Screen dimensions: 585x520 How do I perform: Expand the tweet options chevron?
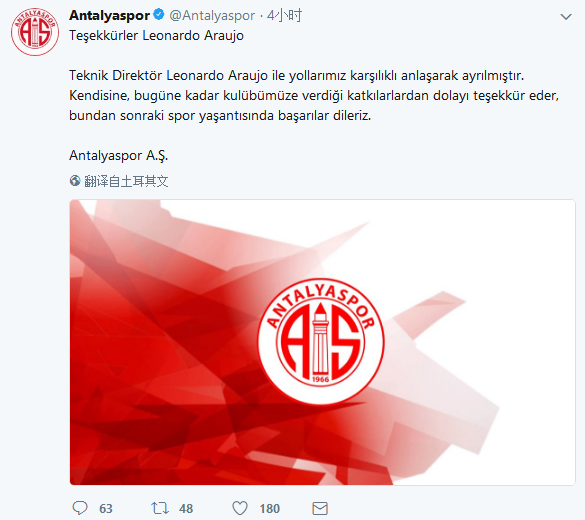coord(566,17)
